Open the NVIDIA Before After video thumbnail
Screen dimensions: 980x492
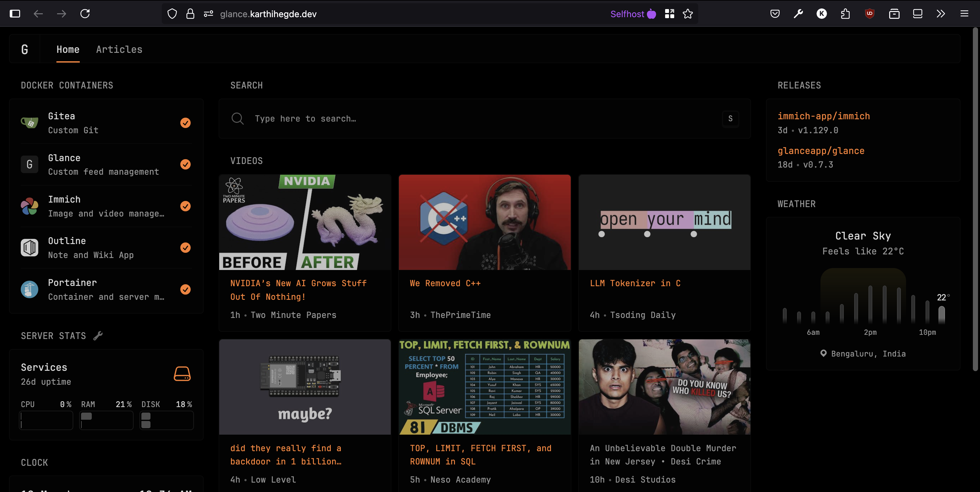[x=305, y=222]
